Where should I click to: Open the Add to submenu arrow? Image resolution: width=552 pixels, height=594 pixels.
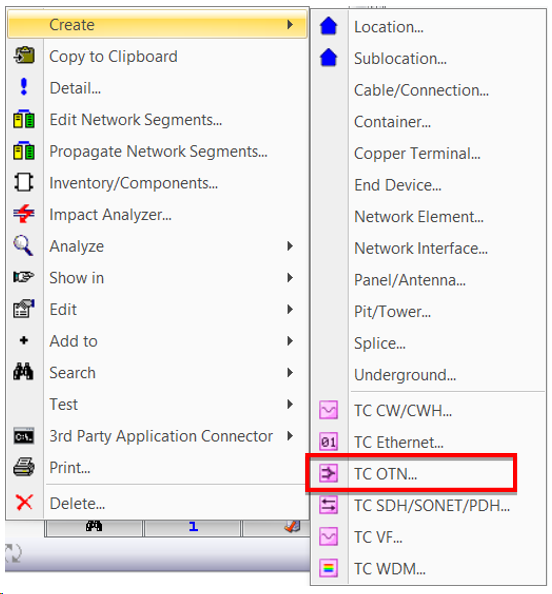click(x=290, y=341)
